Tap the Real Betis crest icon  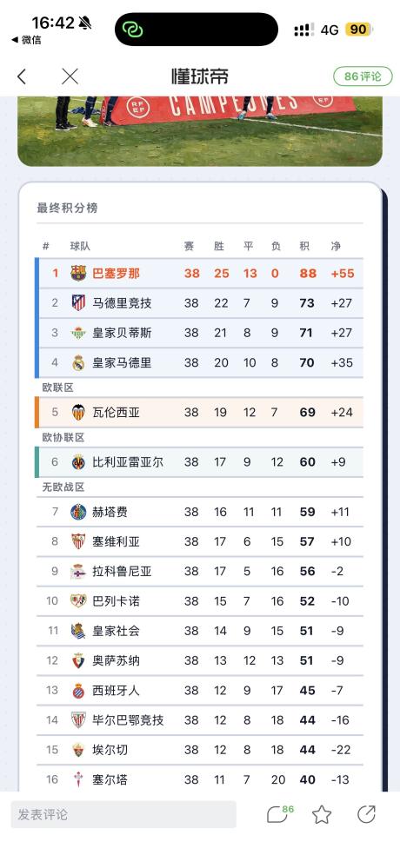click(x=78, y=333)
